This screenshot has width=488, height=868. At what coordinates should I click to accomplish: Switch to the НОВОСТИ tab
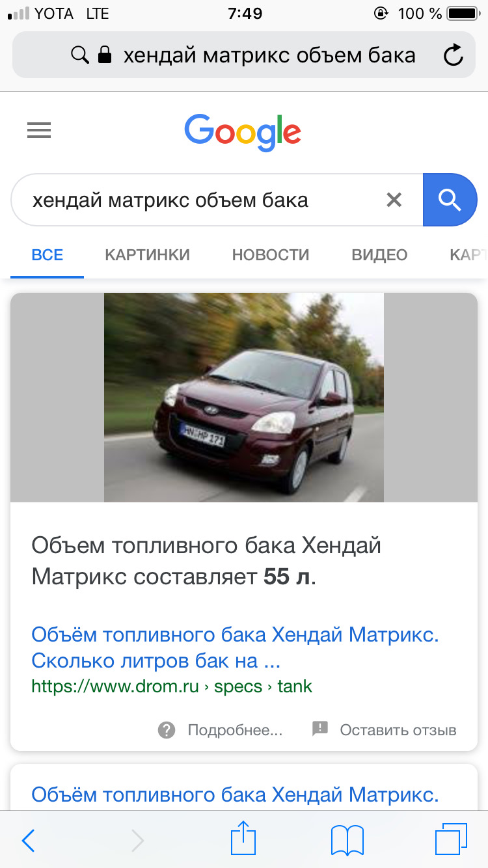[271, 255]
